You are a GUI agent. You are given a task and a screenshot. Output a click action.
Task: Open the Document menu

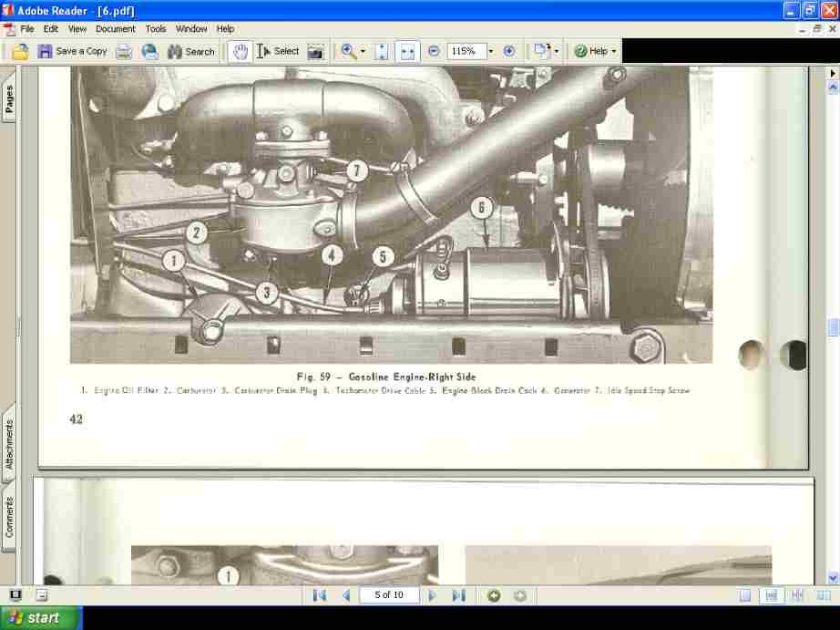click(115, 28)
